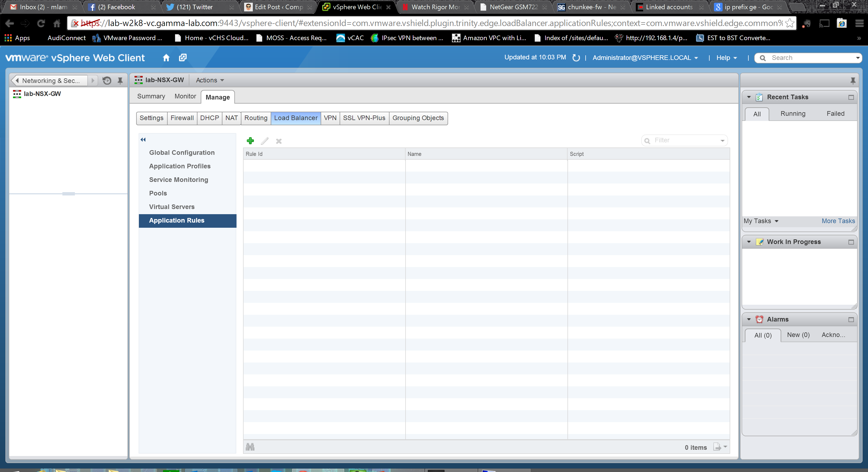Select Virtual Servers in side menu

pyautogui.click(x=172, y=207)
